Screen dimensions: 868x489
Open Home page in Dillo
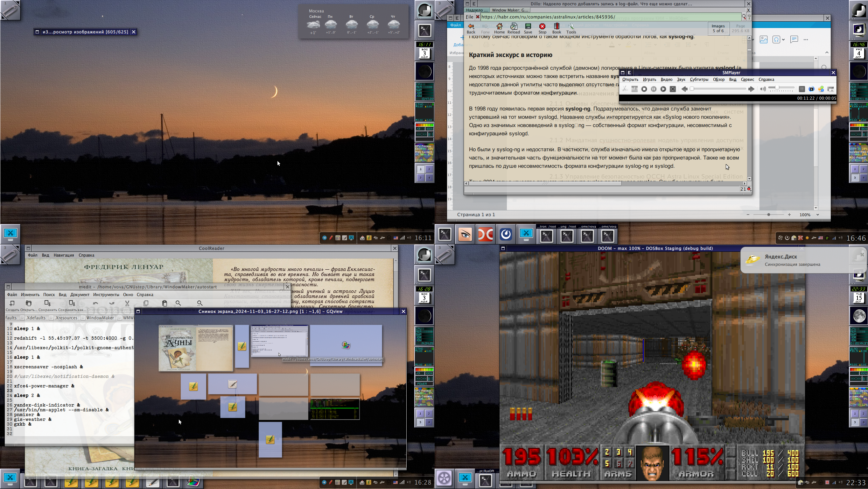(x=499, y=28)
